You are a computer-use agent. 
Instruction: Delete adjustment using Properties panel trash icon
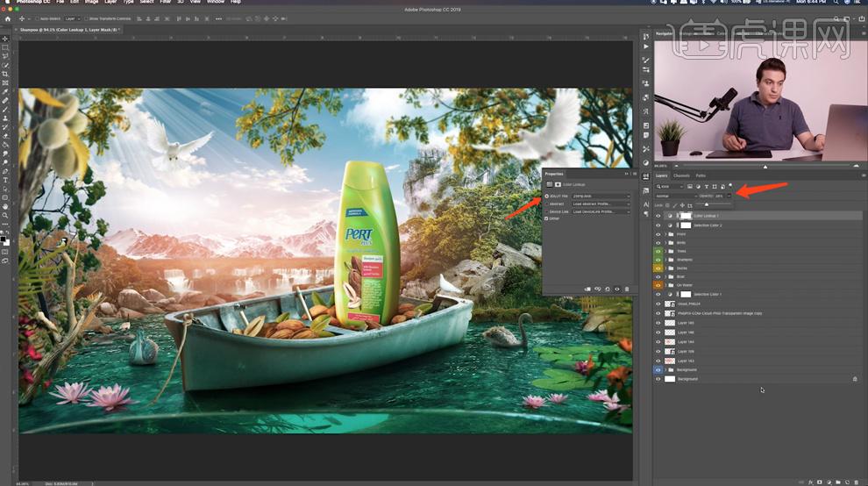click(626, 289)
